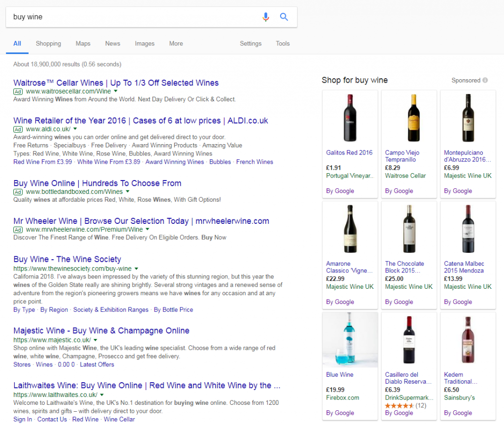504x426 pixels.
Task: Click the ALDI Award Winning Wines sitelink
Action: point(175,162)
